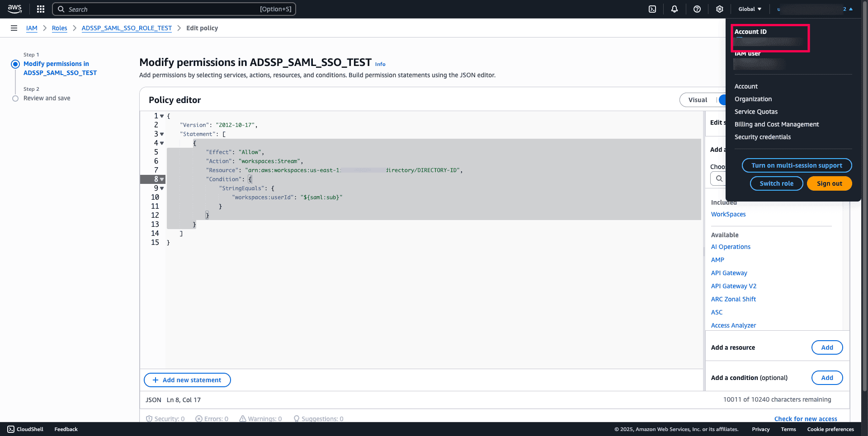Screen dimensions: 868x436
Task: Open WorkSpaces in Included services
Action: tap(728, 214)
